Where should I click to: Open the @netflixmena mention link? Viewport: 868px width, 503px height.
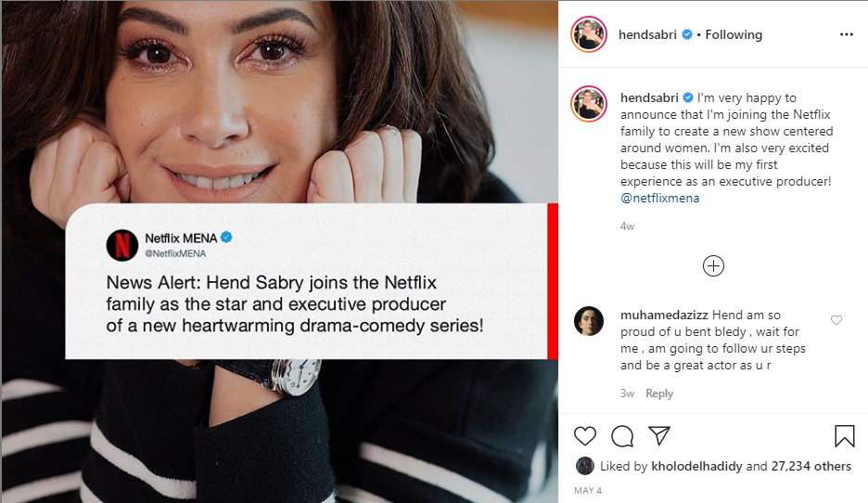click(659, 198)
